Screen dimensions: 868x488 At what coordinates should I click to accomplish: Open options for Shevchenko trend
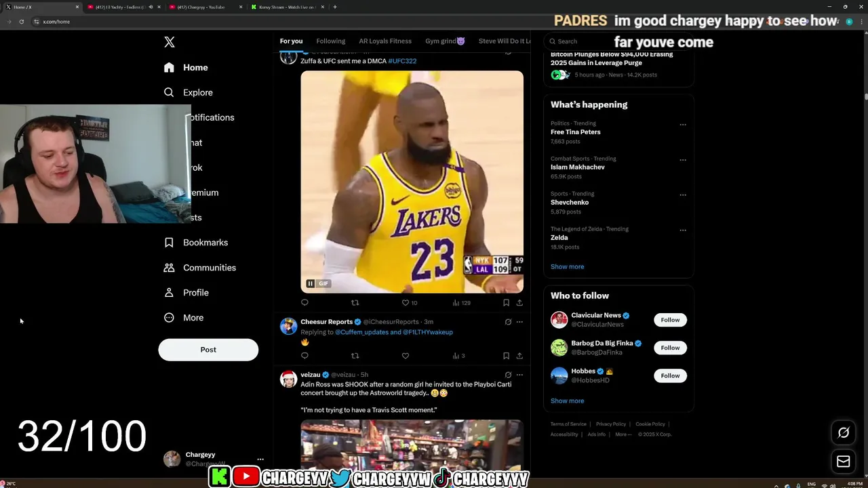click(683, 195)
